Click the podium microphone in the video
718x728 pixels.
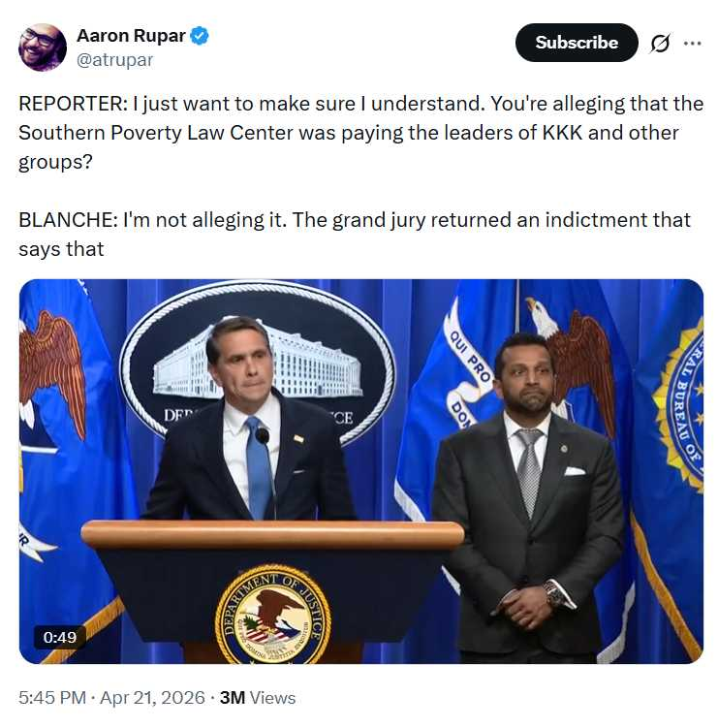tap(263, 438)
